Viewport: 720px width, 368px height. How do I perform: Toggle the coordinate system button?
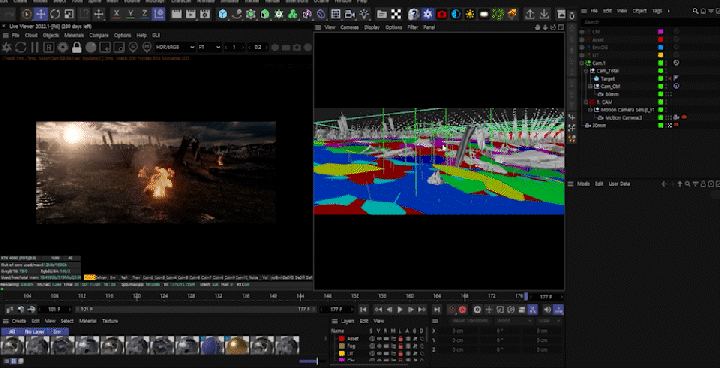click(158, 14)
